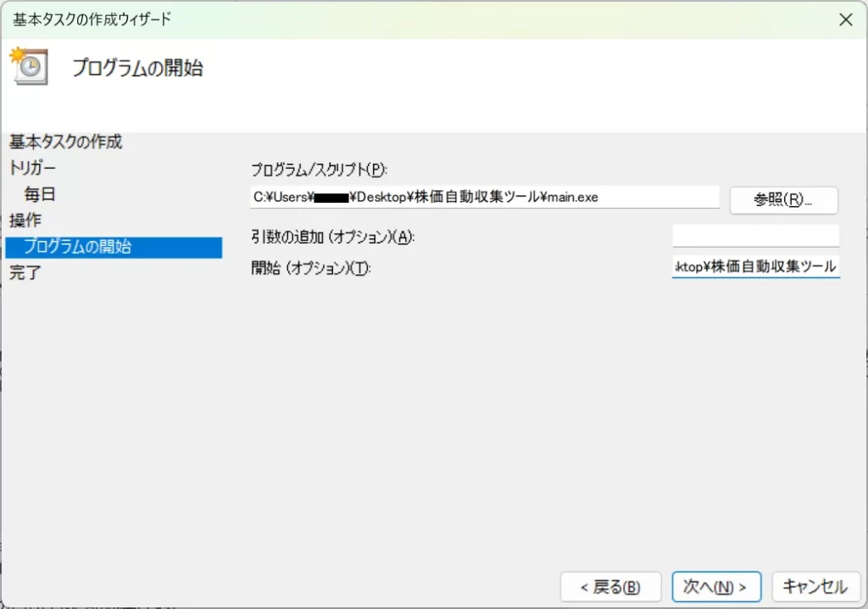Image resolution: width=868 pixels, height=609 pixels.
Task: Jump to the 完了 step in the sidebar
Action: click(25, 273)
